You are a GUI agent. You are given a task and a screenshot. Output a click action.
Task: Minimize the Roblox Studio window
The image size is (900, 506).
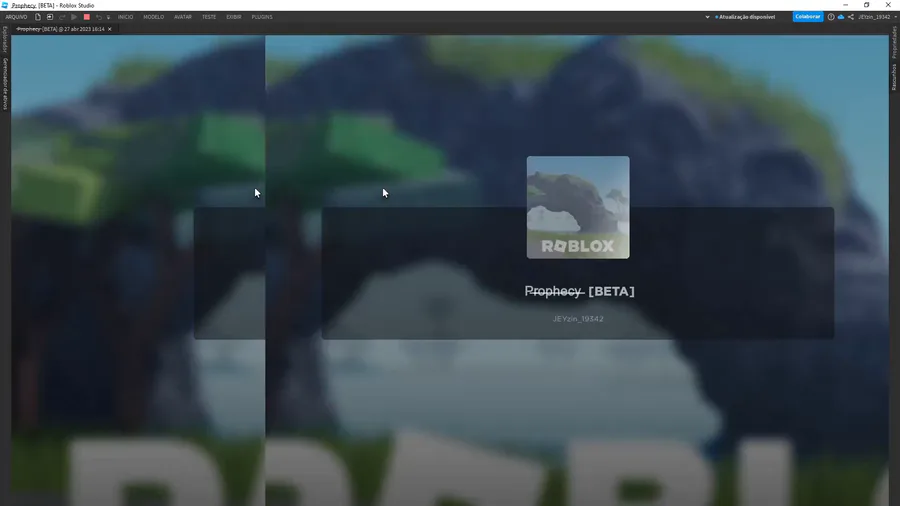coord(845,5)
